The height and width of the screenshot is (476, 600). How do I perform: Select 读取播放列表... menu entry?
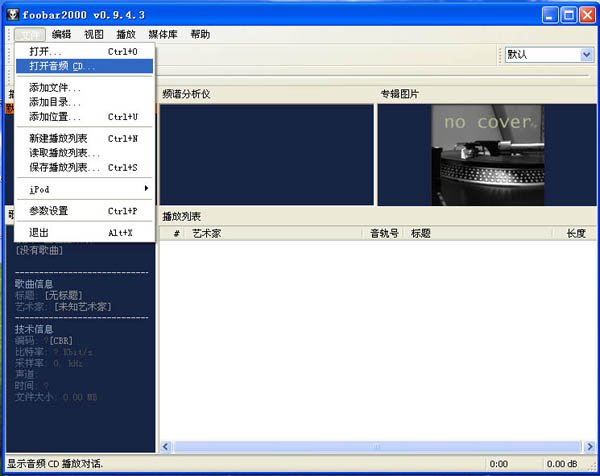85,153
